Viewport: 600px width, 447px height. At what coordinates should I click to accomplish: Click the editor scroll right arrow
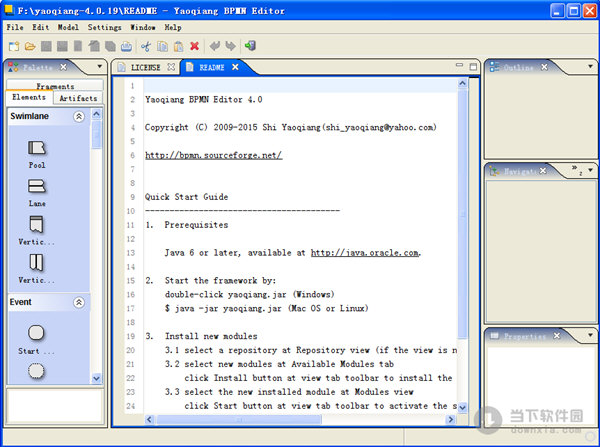coord(451,419)
